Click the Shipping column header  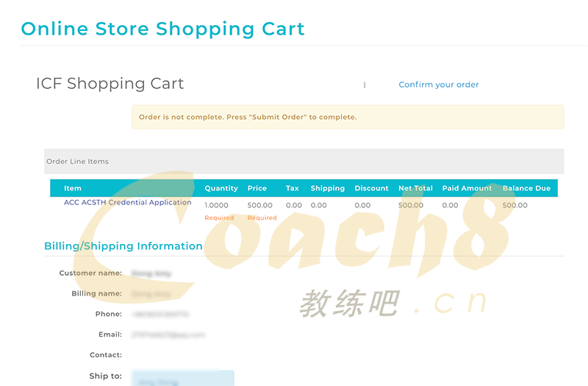(x=327, y=188)
